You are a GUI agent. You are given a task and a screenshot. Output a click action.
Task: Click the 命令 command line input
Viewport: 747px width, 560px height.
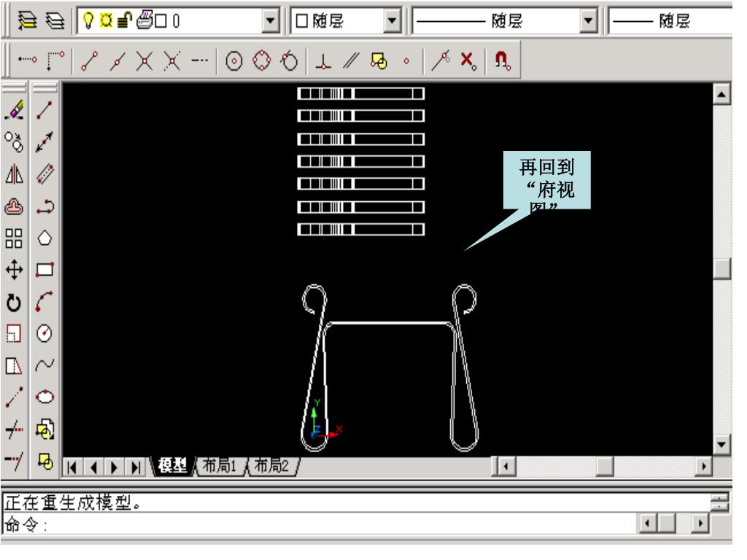(x=320, y=524)
